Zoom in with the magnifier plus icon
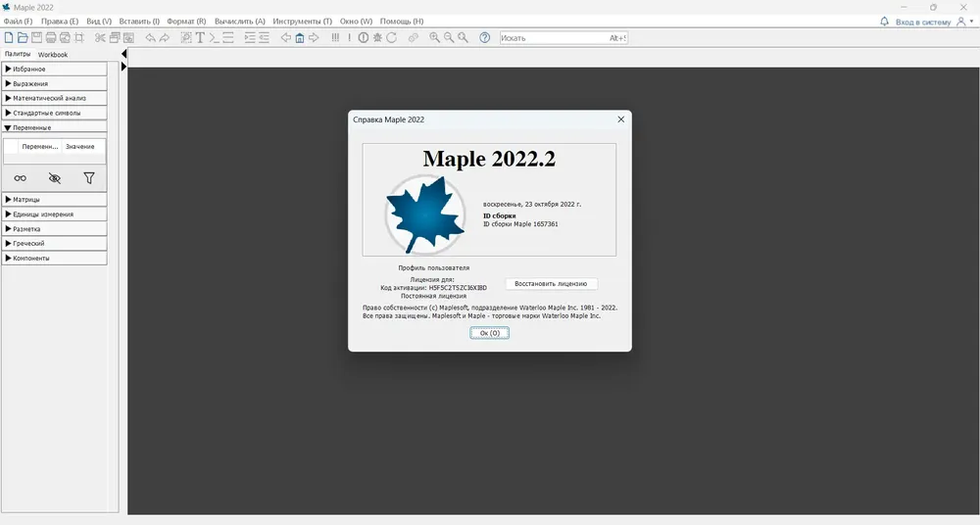This screenshot has width=980, height=525. [434, 37]
